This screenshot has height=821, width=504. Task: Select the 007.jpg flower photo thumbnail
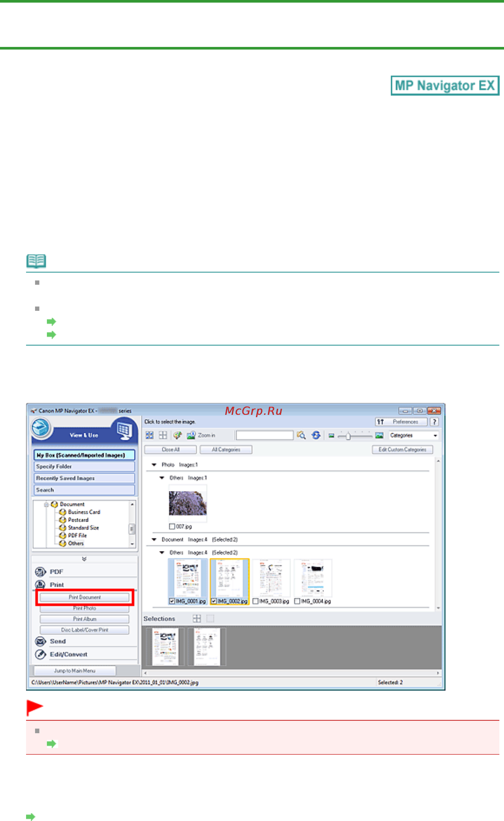pos(188,503)
